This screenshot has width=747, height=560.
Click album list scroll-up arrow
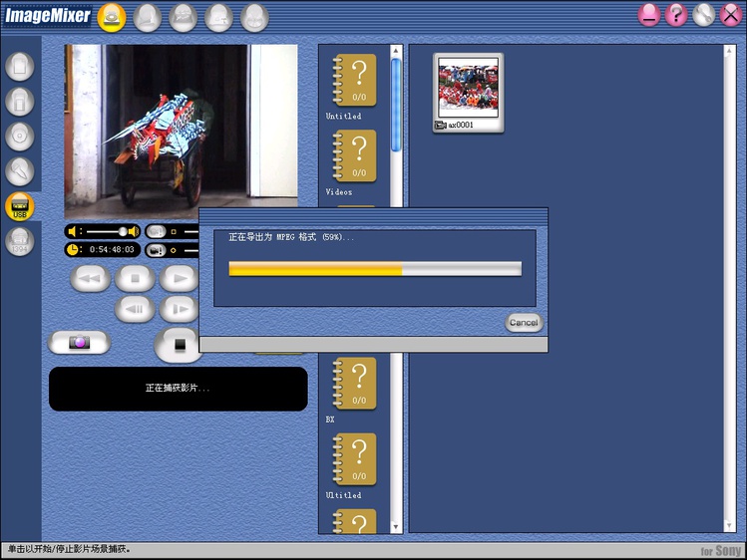[x=396, y=51]
